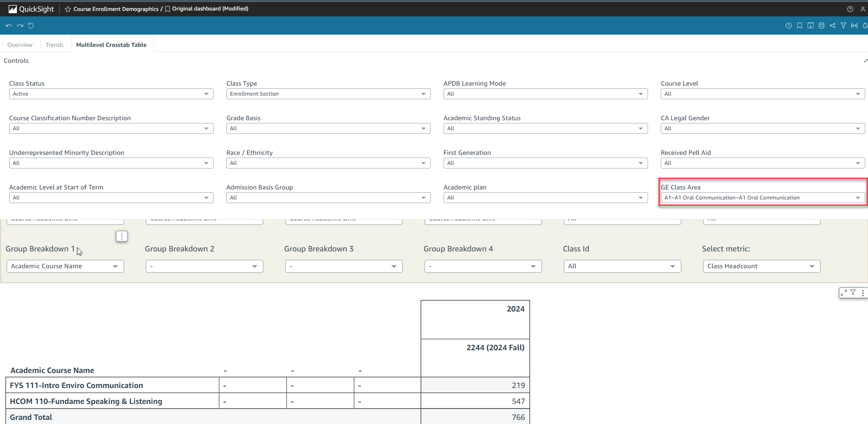
Task: Open the Race / Ethnicity dropdown
Action: coord(328,163)
